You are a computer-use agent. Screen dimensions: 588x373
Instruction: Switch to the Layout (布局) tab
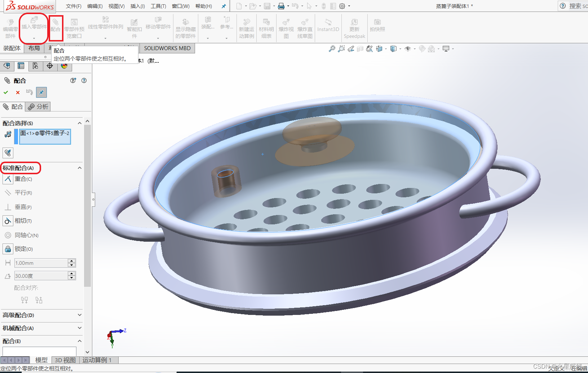click(34, 48)
